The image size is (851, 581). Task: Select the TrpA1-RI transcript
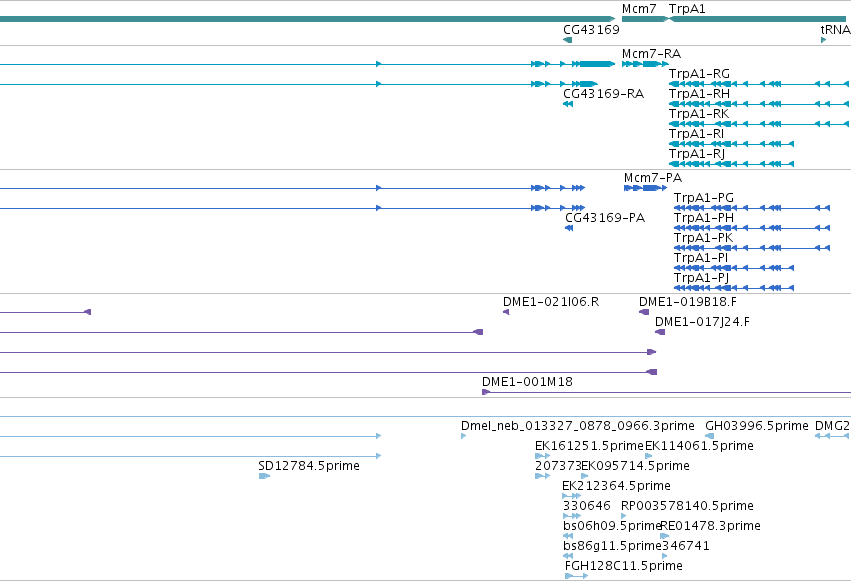[x=732, y=144]
